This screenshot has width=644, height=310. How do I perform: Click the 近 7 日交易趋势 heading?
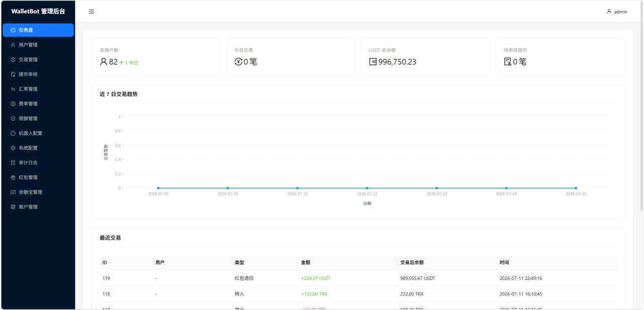click(x=118, y=94)
